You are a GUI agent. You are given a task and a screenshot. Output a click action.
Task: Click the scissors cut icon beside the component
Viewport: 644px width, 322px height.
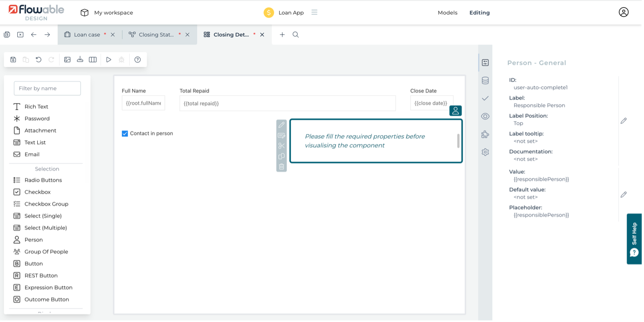coord(282,146)
